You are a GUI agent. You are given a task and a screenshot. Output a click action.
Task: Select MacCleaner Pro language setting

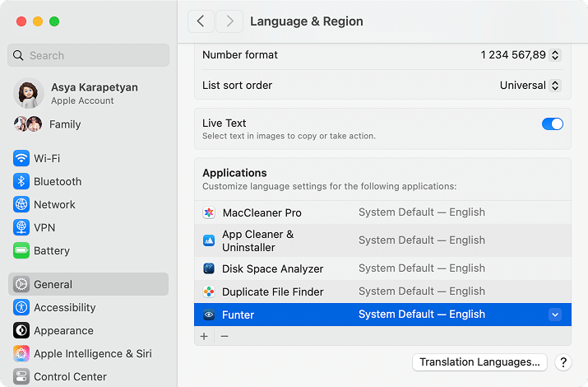click(x=422, y=212)
